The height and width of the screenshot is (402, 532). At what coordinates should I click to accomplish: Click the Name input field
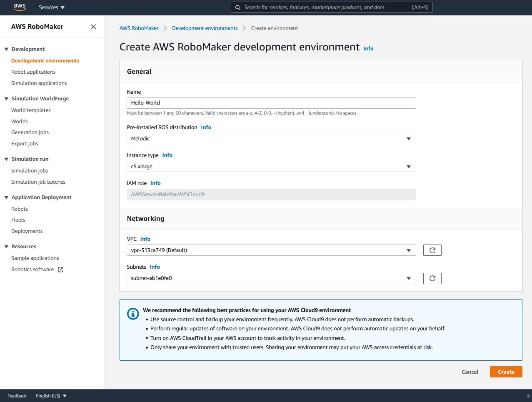(x=271, y=103)
